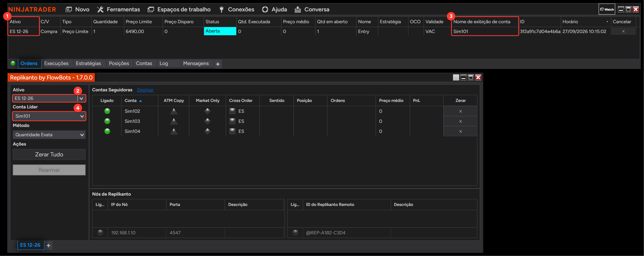The image size is (644, 256).
Task: Open the Novo menu
Action: [x=77, y=10]
